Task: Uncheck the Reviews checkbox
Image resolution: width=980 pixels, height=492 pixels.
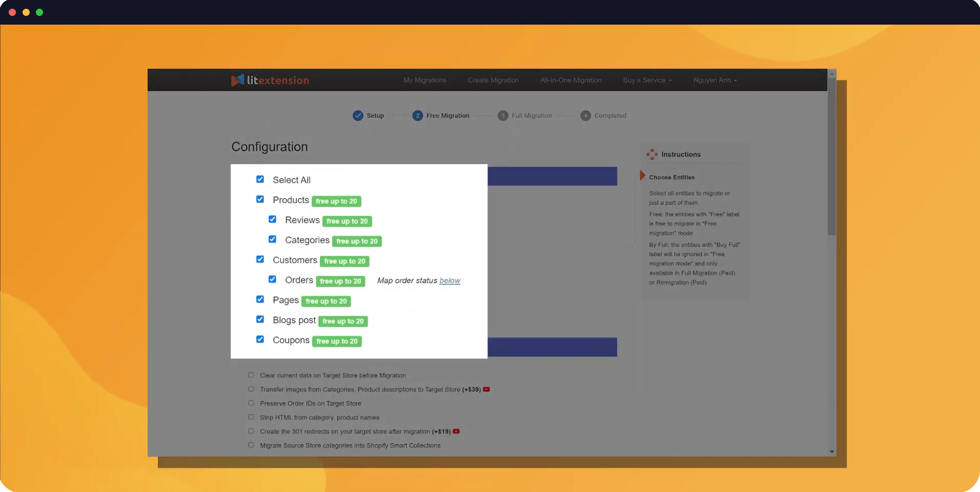Action: [x=272, y=219]
